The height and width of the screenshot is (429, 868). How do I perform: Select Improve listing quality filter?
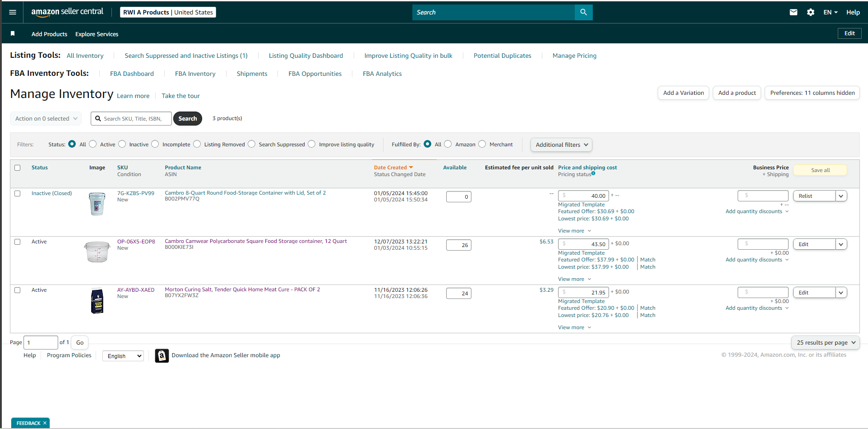tap(312, 144)
